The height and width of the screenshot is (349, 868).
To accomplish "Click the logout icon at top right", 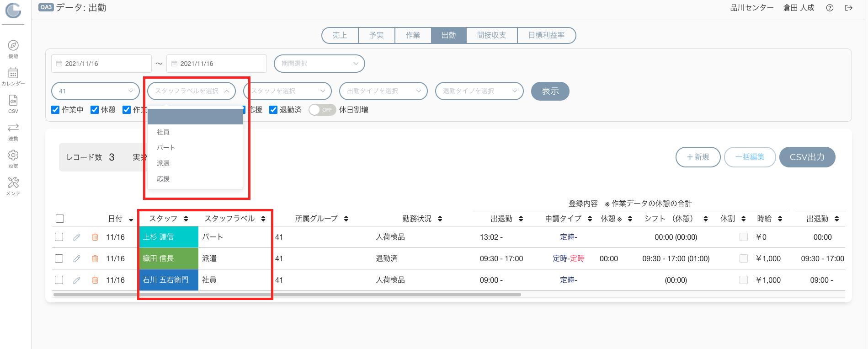I will pos(848,8).
